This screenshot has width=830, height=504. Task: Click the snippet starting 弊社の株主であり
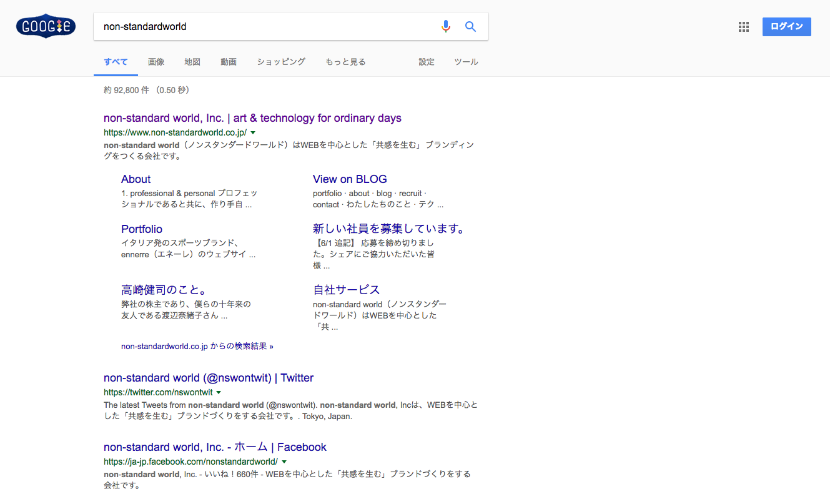pos(186,310)
